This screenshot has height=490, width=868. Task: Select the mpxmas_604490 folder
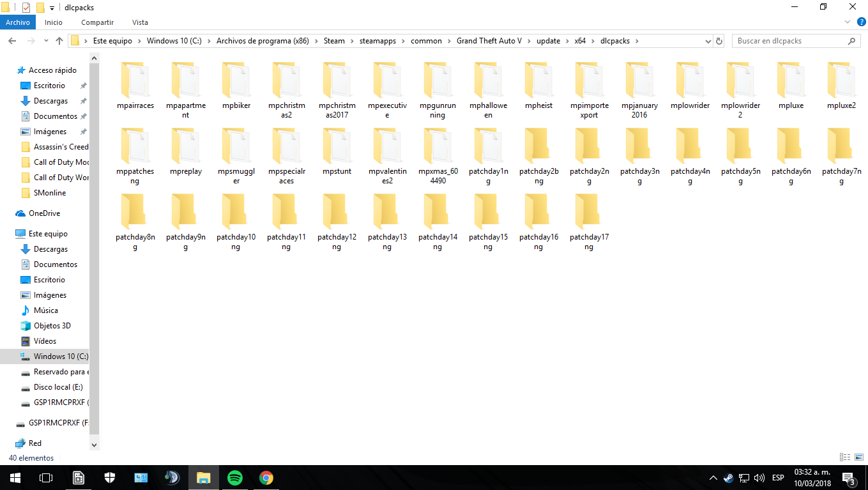438,157
